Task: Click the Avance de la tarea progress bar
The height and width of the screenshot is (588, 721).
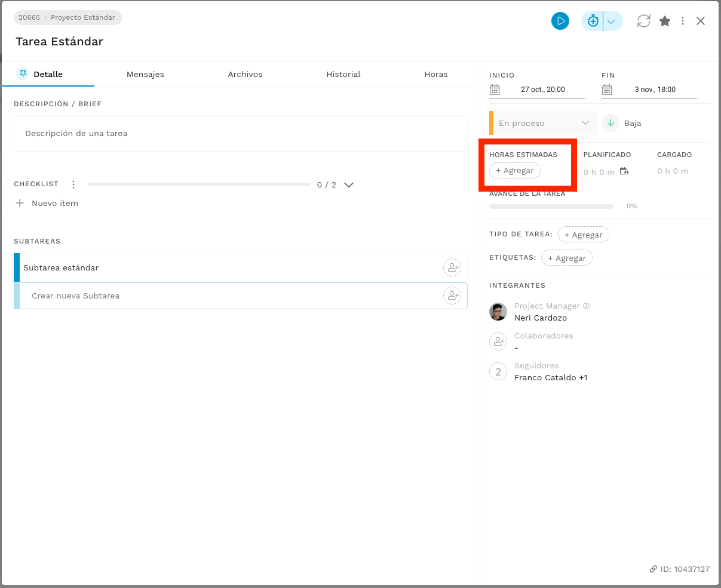Action: pos(551,206)
